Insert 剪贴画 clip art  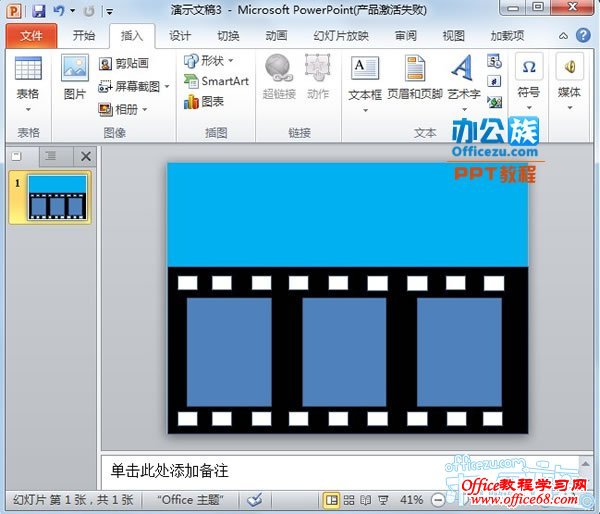[x=125, y=64]
